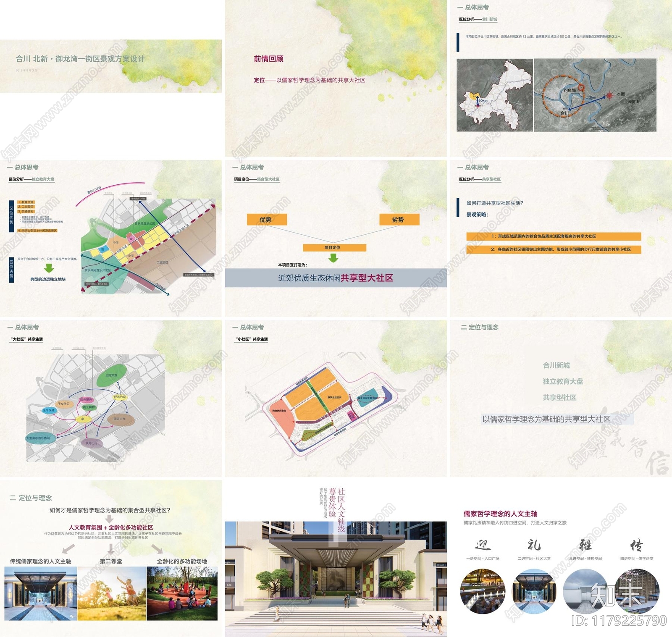The width and height of the screenshot is (672, 637).
Task: Click the 如何才是儒家哲学理念 question text
Action: (x=110, y=510)
